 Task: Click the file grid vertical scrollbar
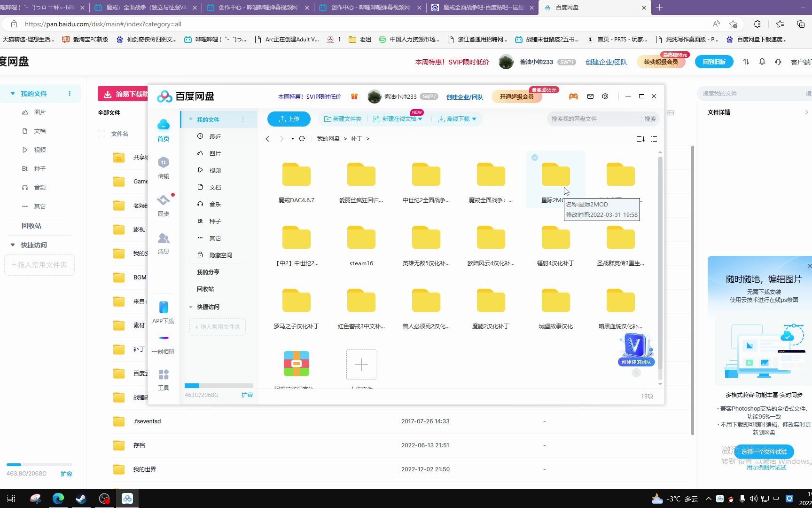[660, 262]
